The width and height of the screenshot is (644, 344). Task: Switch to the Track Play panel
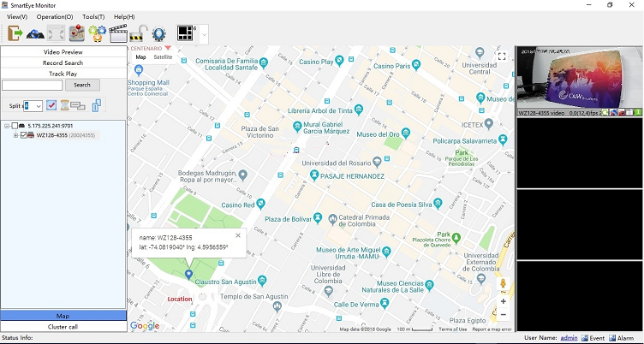tap(63, 74)
